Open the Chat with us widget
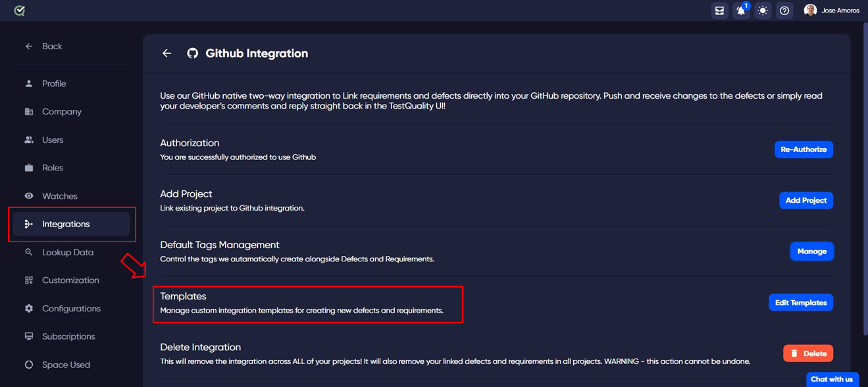This screenshot has width=868, height=387. click(x=832, y=379)
